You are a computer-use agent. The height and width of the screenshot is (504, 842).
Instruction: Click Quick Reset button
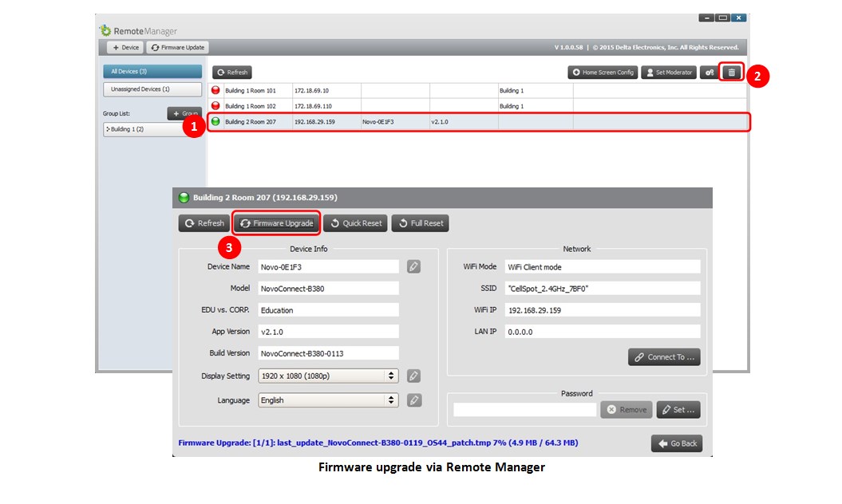[x=355, y=223]
